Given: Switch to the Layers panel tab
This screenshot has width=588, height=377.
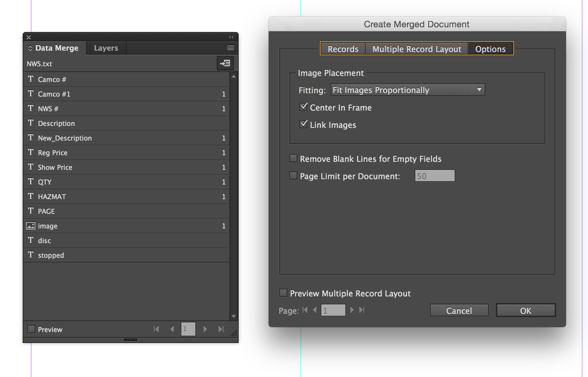Looking at the screenshot, I should coord(106,48).
